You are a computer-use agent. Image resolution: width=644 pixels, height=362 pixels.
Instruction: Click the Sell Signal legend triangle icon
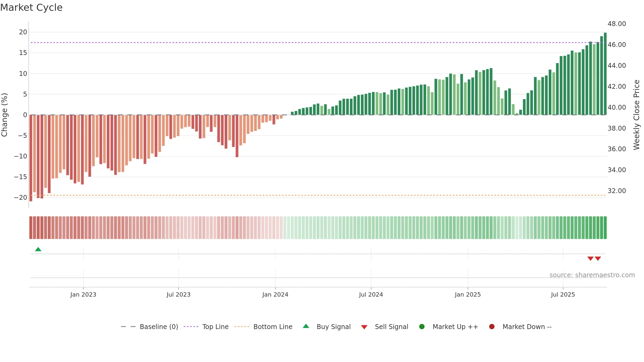coord(364,327)
